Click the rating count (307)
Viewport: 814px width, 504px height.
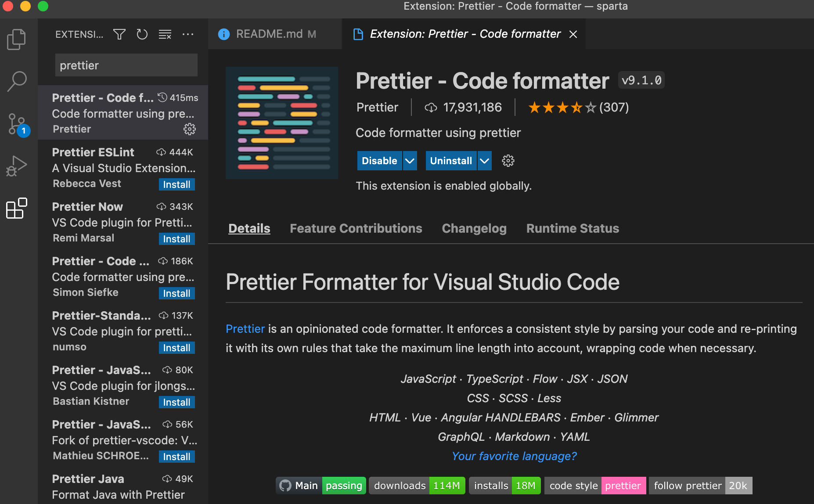click(614, 108)
